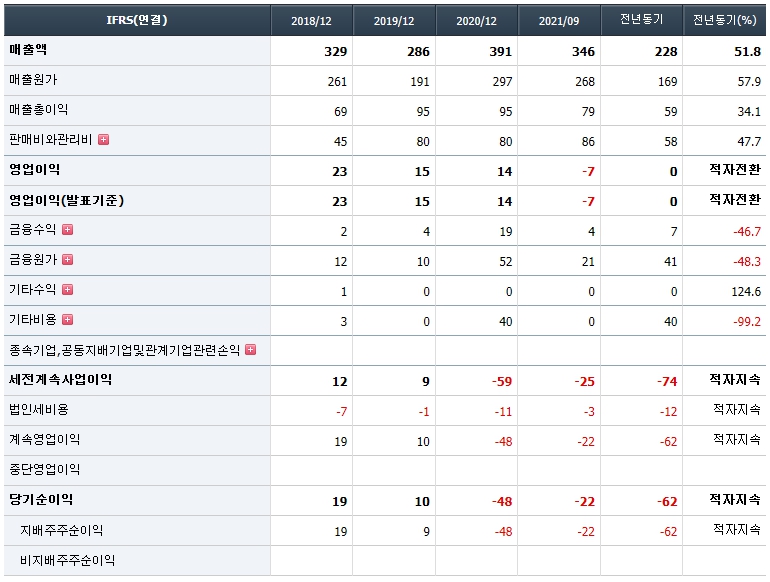Click 매출액 value 346 for 2021/09
Viewport: 770px width, 582px height.
coord(583,52)
